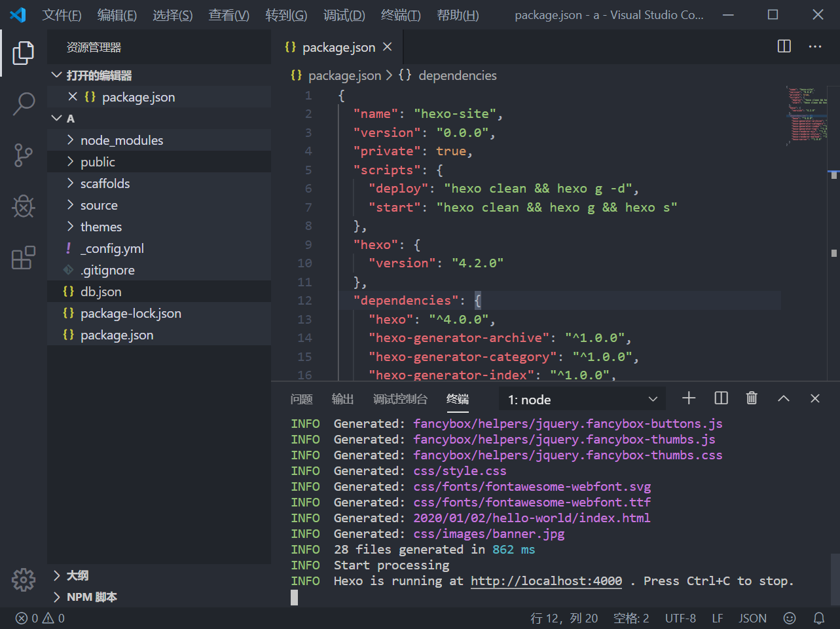Open the Extensions view
Viewport: 840px width, 629px height.
pyautogui.click(x=24, y=258)
